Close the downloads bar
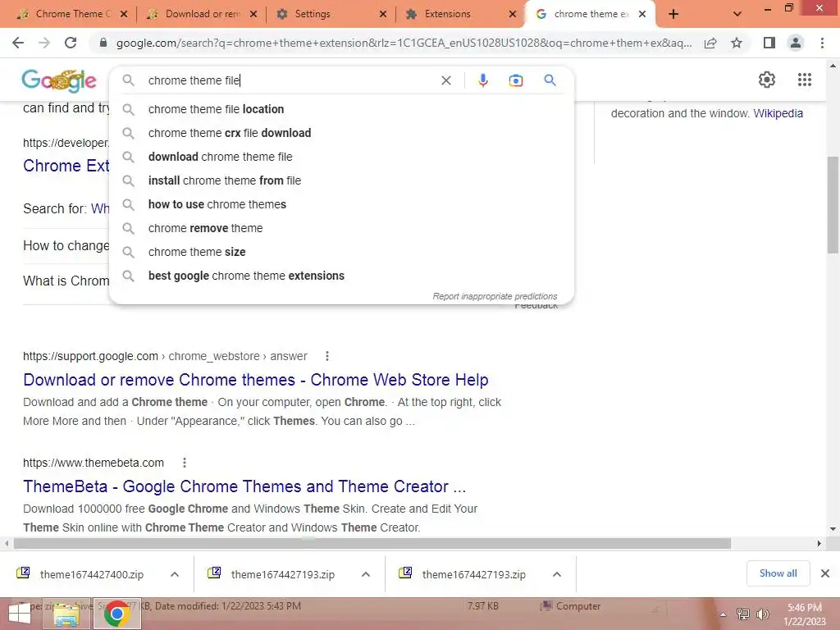840x630 pixels. pyautogui.click(x=825, y=573)
